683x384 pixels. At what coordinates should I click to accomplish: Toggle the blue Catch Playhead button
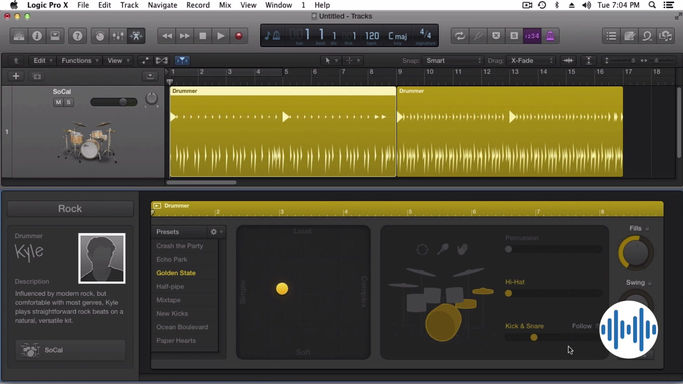click(x=182, y=61)
